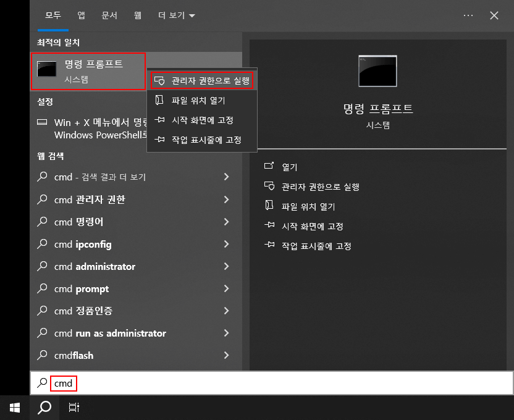
Task: Choose 관리자 권한으로 실행 in context menu
Action: (x=202, y=80)
